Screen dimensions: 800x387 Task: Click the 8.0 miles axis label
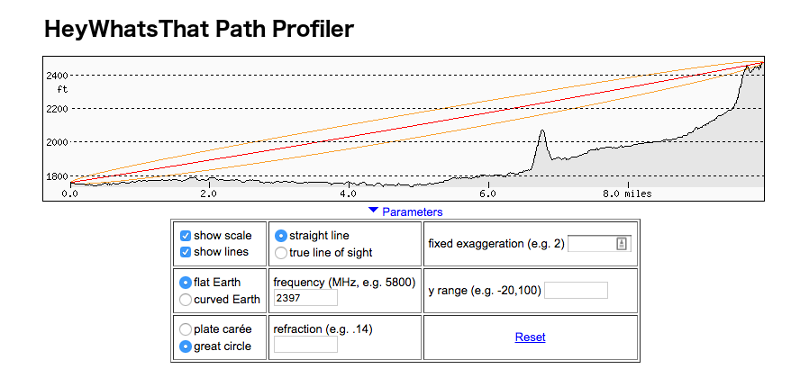(628, 194)
